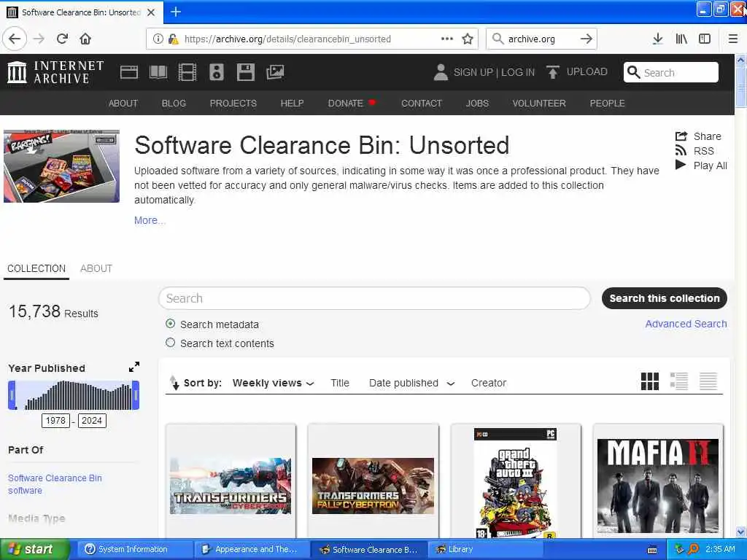The image size is (747, 560).
Task: Show site information icon in address bar
Action: [158, 39]
